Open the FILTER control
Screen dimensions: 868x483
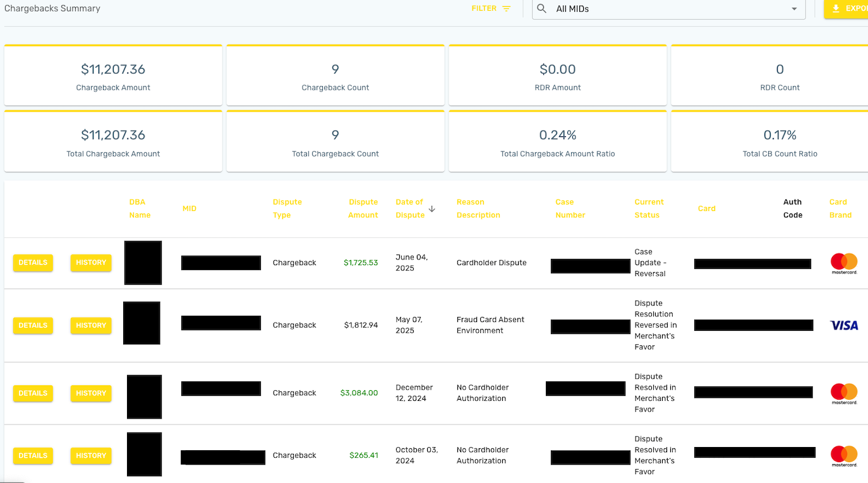[x=491, y=9]
